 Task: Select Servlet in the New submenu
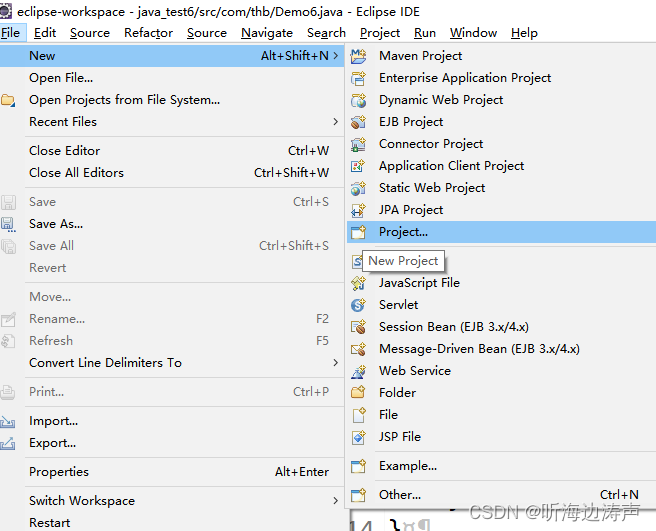[501, 305]
